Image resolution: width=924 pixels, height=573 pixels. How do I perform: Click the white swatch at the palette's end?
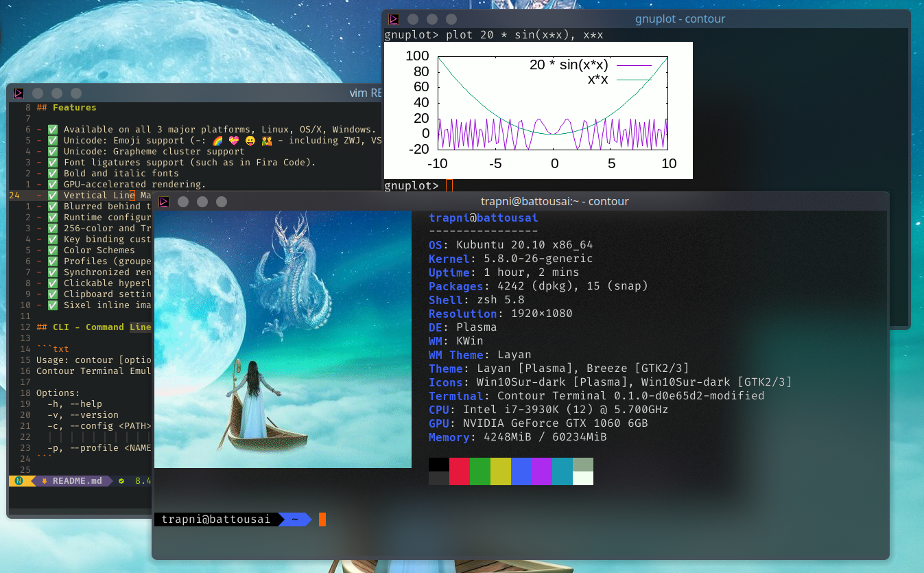coord(583,478)
